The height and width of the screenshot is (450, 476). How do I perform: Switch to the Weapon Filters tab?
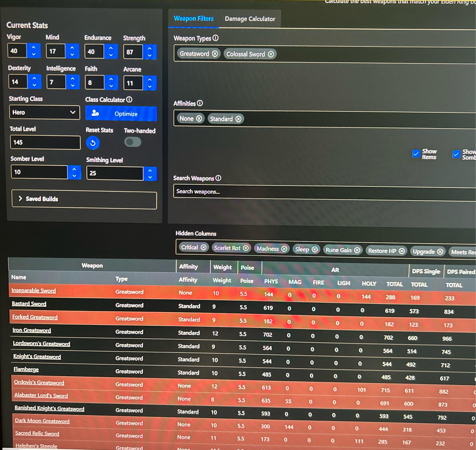coord(193,19)
